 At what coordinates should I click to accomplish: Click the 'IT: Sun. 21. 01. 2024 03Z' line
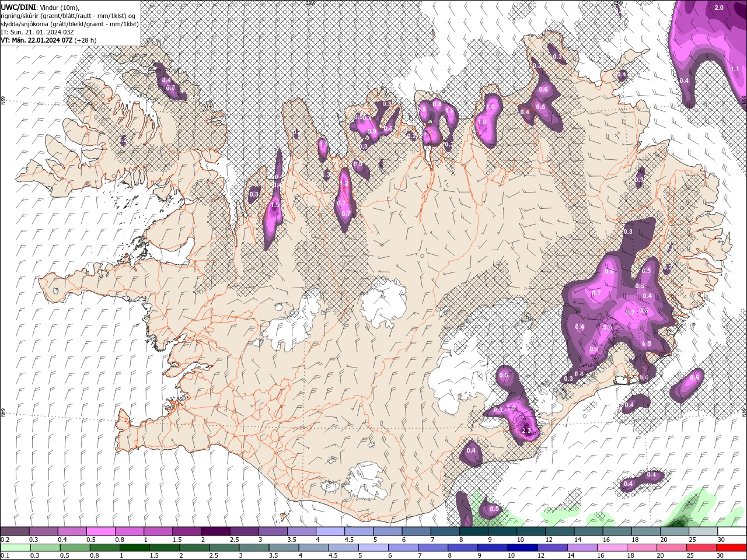pyautogui.click(x=37, y=32)
